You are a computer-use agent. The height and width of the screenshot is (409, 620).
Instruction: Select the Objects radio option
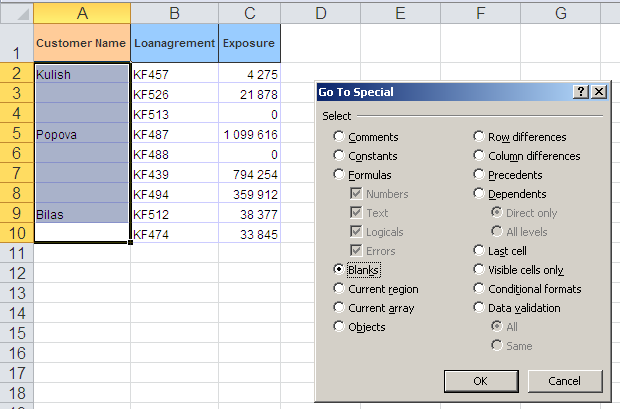coord(340,327)
